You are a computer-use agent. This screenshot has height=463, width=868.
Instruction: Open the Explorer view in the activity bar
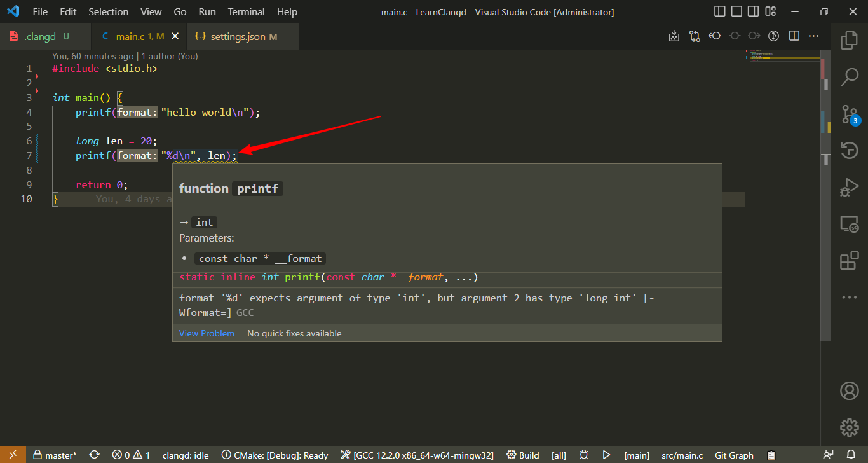click(x=850, y=39)
